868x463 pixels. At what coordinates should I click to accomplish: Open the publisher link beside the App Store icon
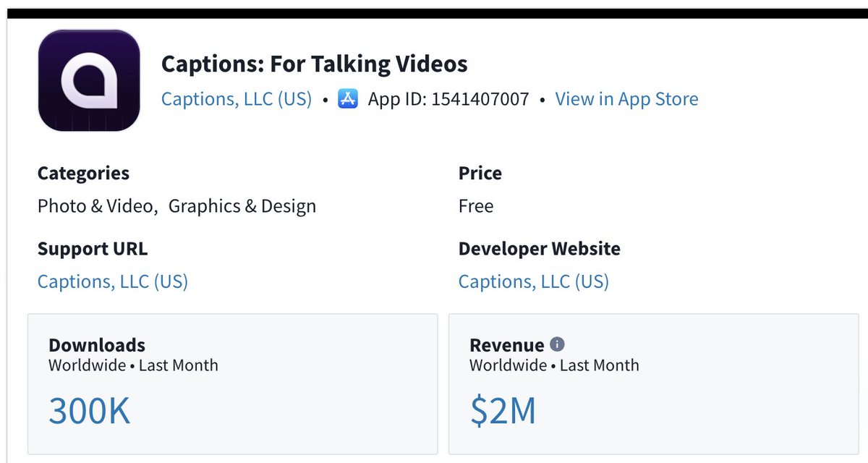point(237,99)
